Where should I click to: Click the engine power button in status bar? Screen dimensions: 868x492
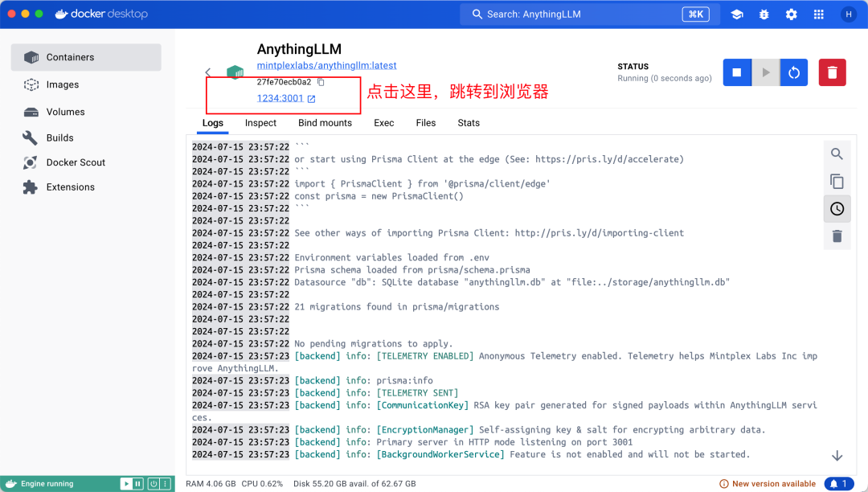pos(154,484)
